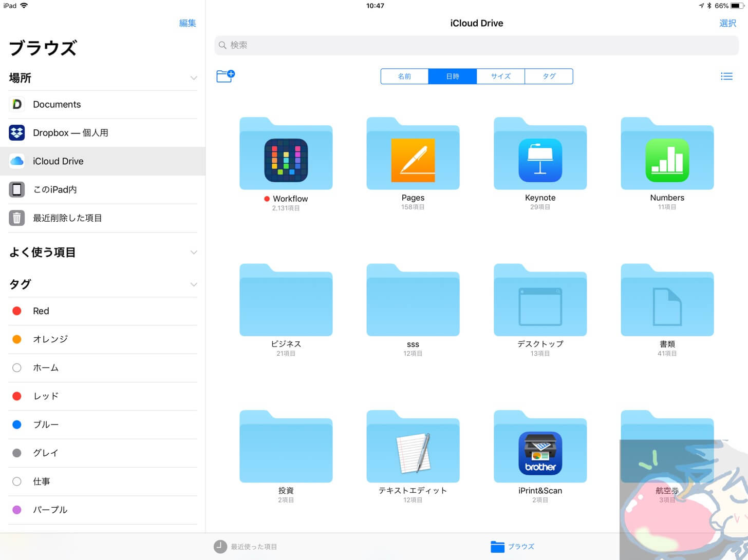Open the sss folder
The image size is (748, 560).
pyautogui.click(x=413, y=300)
